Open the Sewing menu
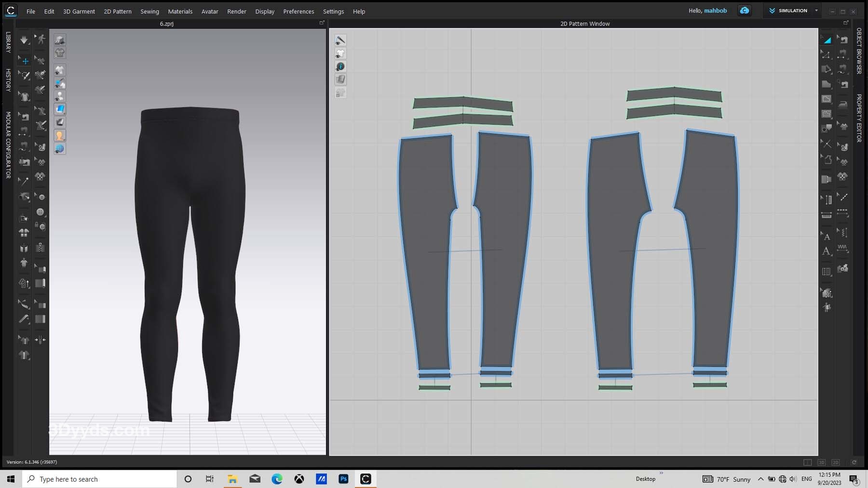Viewport: 868px width, 488px height. tap(149, 11)
